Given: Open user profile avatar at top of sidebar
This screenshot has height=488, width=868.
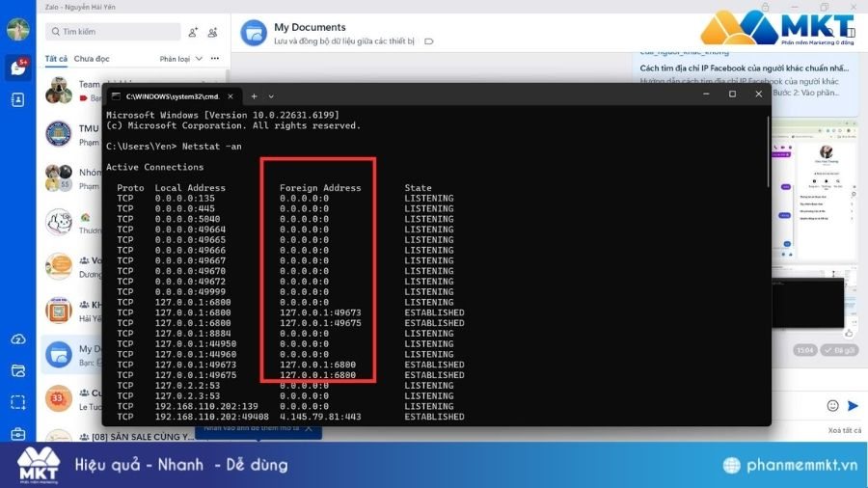Looking at the screenshot, I should 17,30.
